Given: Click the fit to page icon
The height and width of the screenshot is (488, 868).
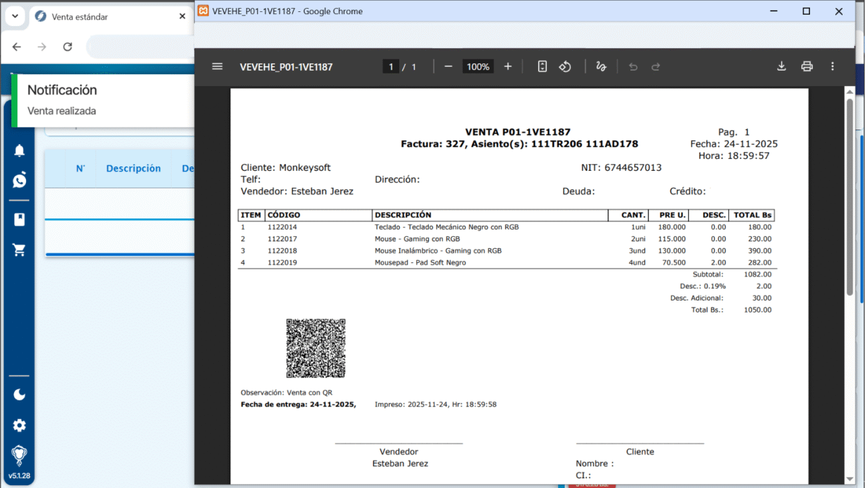Looking at the screenshot, I should coord(542,67).
